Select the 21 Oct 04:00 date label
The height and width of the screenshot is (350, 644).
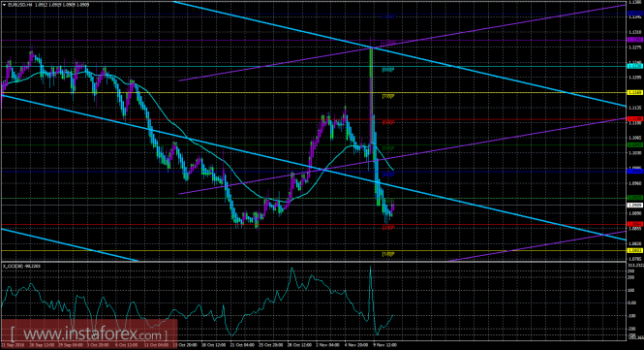(x=243, y=345)
